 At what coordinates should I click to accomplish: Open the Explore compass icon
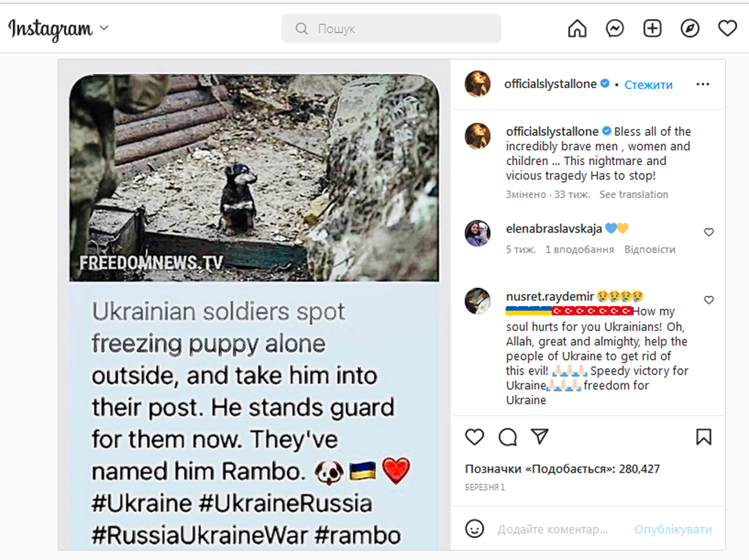(690, 29)
